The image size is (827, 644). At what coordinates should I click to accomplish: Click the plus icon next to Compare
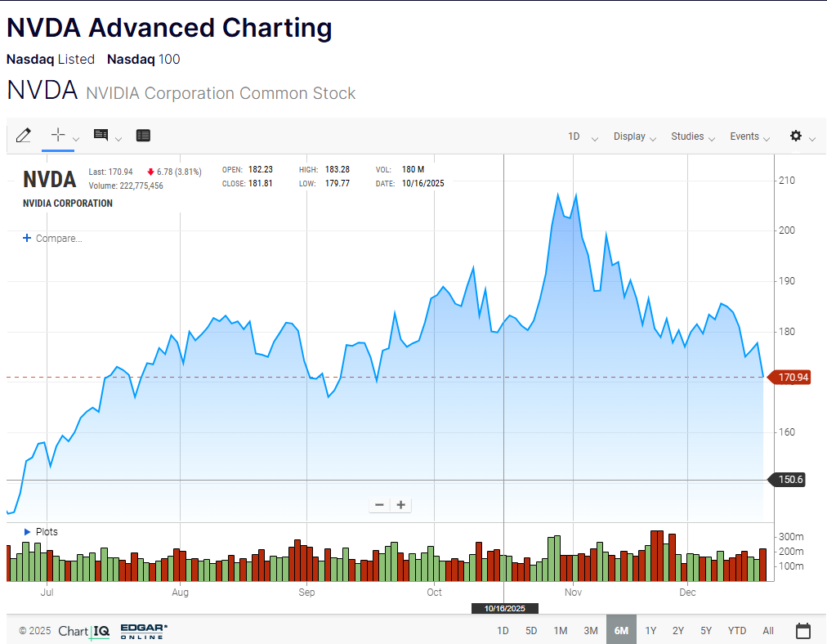coord(27,238)
